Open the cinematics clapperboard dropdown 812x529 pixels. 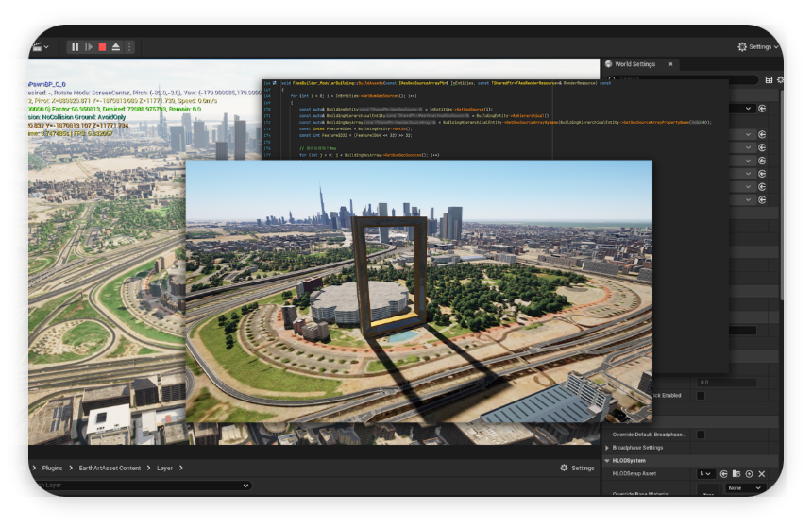pyautogui.click(x=41, y=47)
